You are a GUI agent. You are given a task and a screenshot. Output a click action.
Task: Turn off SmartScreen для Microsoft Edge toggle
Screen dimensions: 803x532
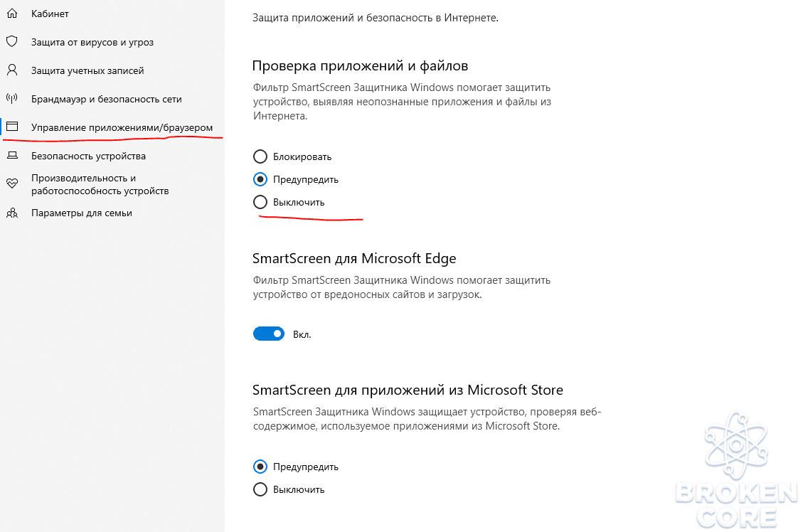(269, 334)
